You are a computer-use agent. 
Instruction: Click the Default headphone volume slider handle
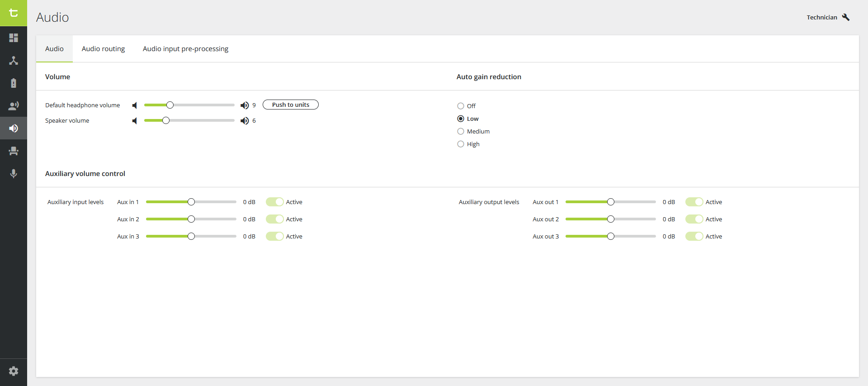coord(170,105)
